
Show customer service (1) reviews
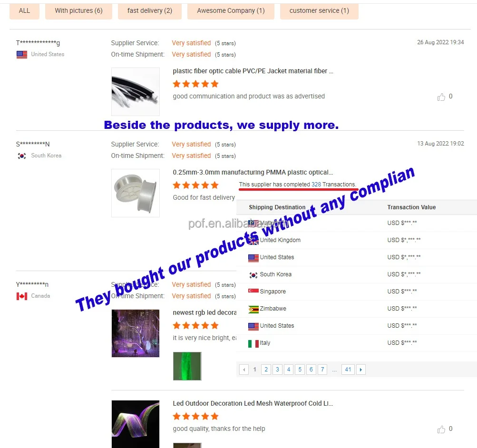319,11
